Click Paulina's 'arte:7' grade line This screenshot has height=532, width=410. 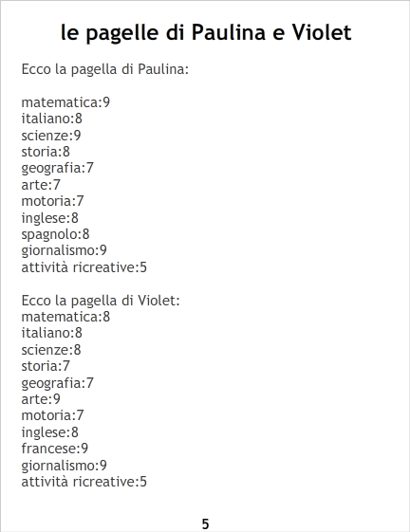pos(41,185)
